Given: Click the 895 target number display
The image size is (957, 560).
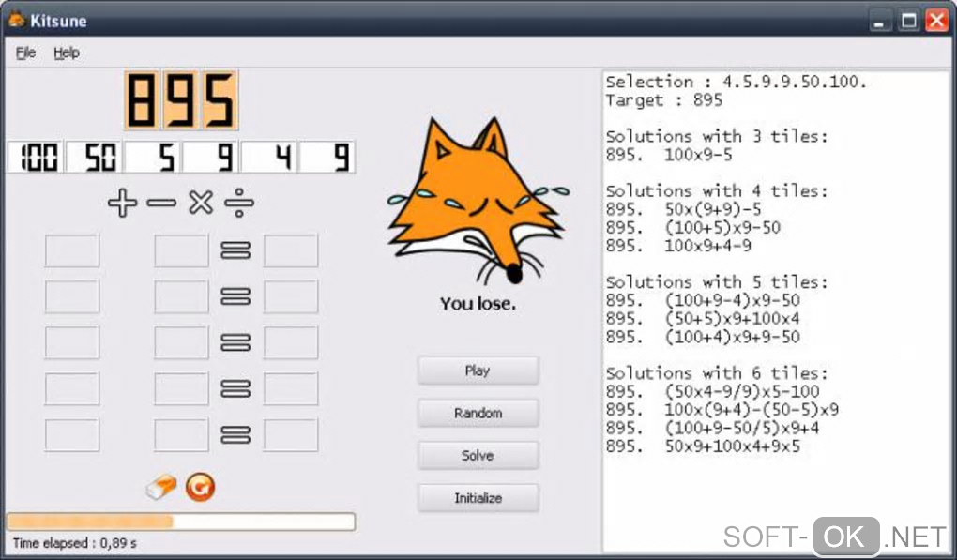Looking at the screenshot, I should 181,100.
